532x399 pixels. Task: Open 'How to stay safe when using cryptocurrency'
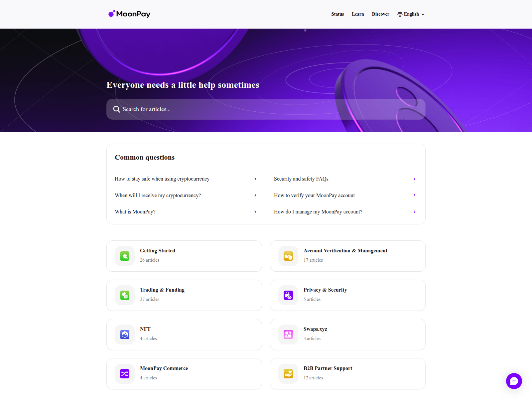click(162, 179)
